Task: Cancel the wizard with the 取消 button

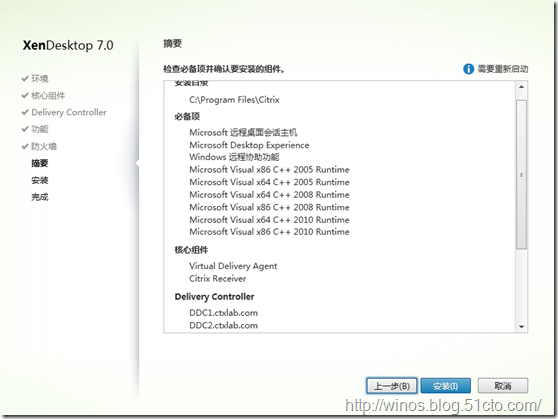Action: click(502, 386)
